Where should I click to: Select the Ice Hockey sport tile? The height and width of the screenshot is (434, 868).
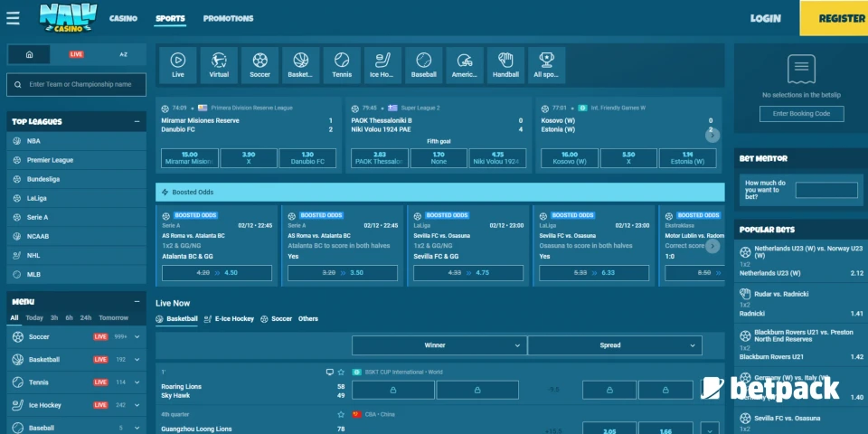(x=382, y=65)
